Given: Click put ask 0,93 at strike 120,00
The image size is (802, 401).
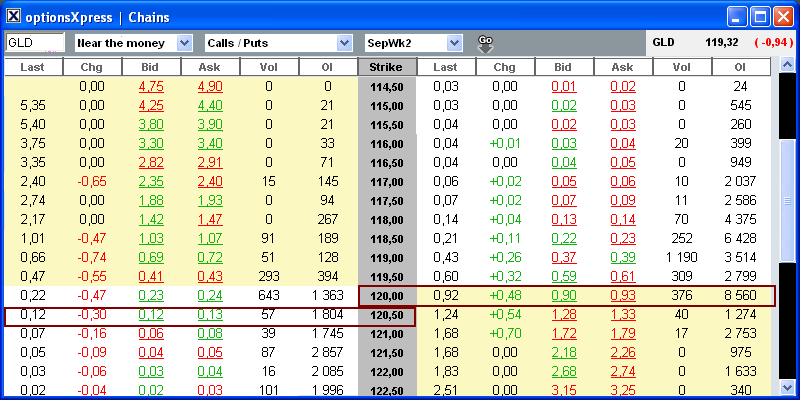Looking at the screenshot, I should (622, 296).
